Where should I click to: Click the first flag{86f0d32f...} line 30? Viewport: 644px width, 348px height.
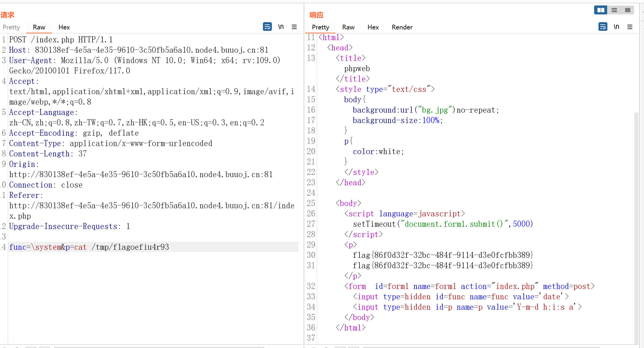click(443, 255)
